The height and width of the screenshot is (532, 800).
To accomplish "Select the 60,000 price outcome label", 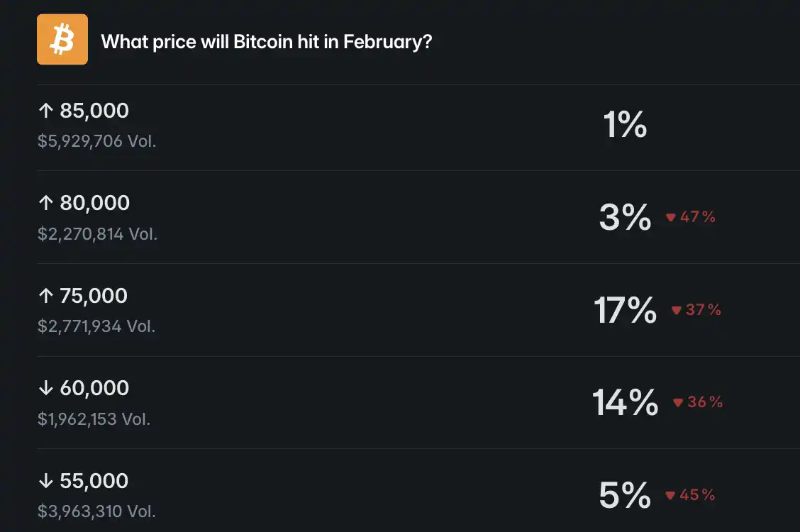I will point(94,388).
